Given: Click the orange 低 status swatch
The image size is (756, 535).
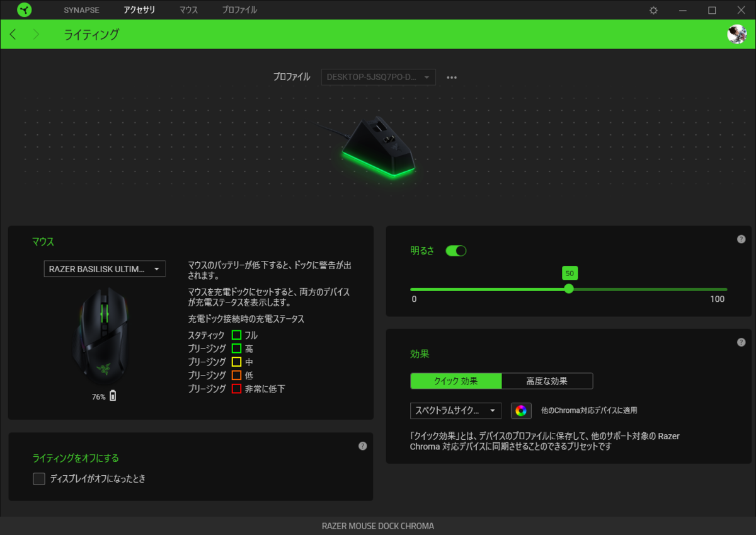Looking at the screenshot, I should click(236, 376).
